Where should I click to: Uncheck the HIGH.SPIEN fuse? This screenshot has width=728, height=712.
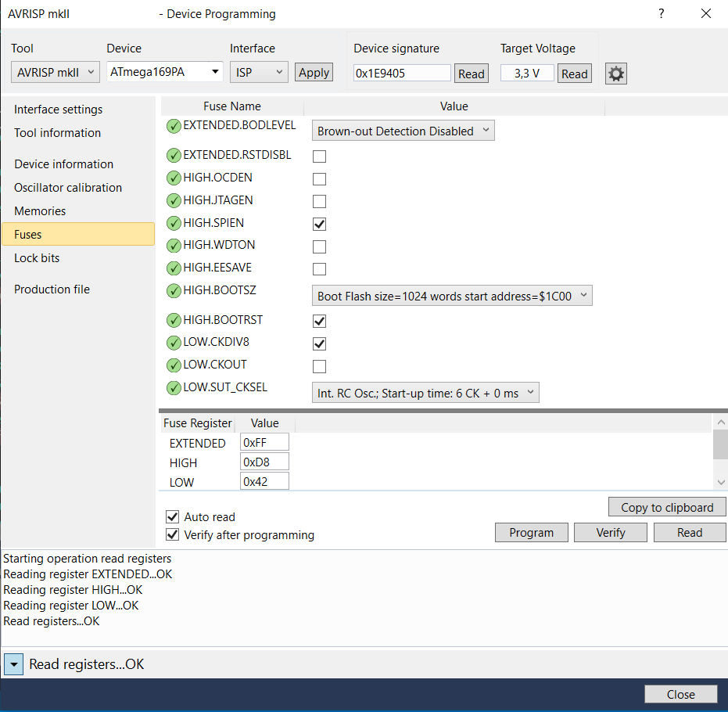[x=319, y=224]
